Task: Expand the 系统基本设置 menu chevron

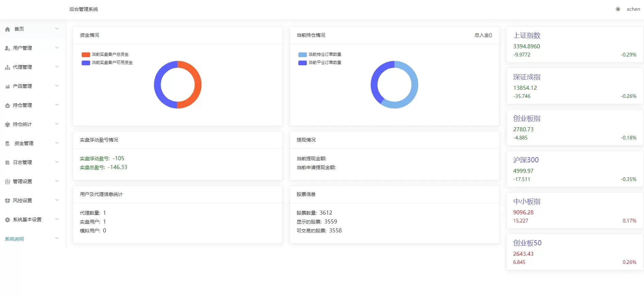Action: pos(57,219)
